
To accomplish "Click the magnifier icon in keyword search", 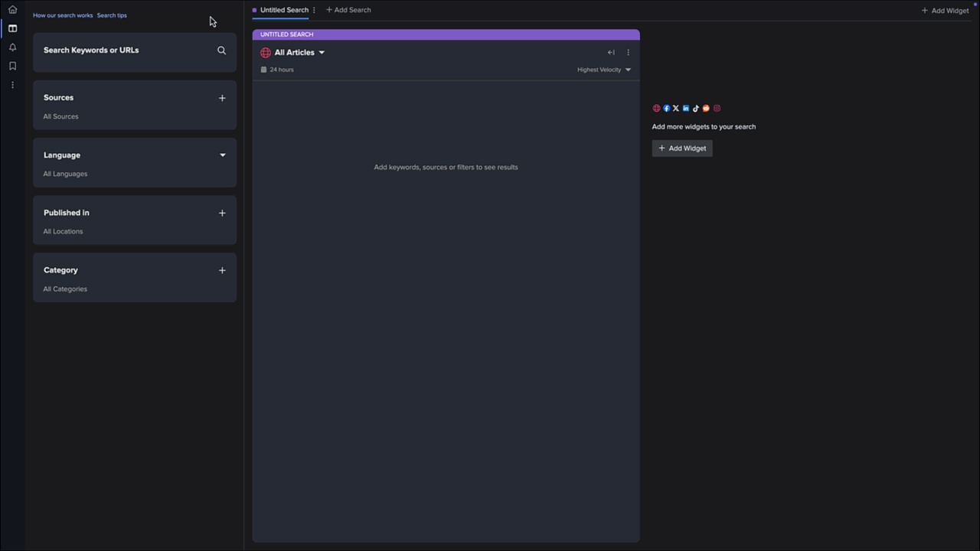I will point(221,51).
